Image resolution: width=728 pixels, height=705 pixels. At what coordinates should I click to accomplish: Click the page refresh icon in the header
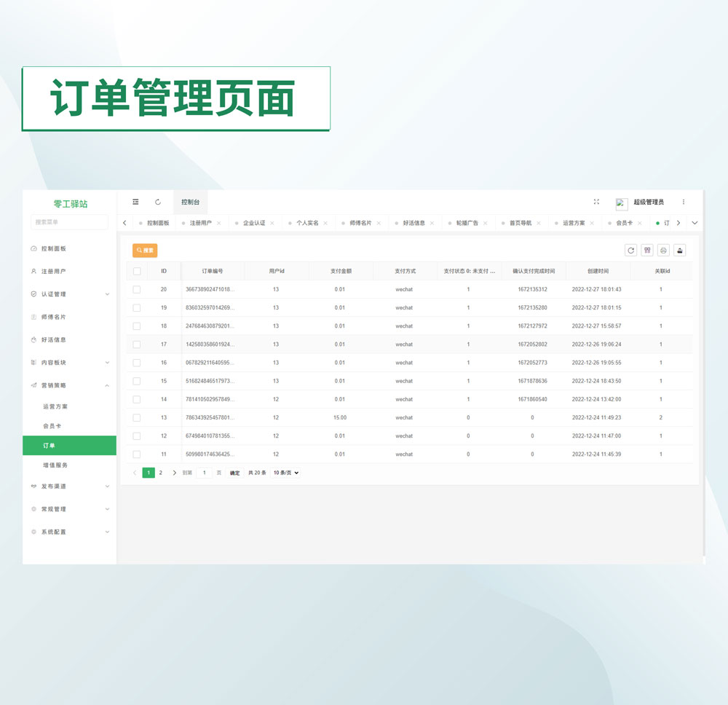click(x=158, y=202)
